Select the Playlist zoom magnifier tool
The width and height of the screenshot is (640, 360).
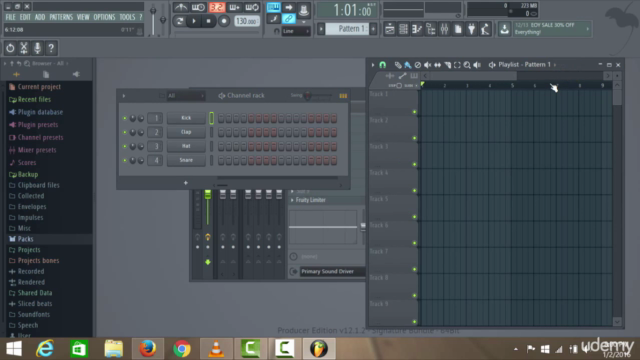(467, 64)
